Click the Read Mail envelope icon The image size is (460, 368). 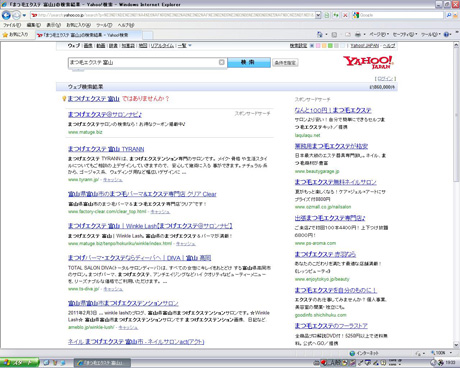348,34
